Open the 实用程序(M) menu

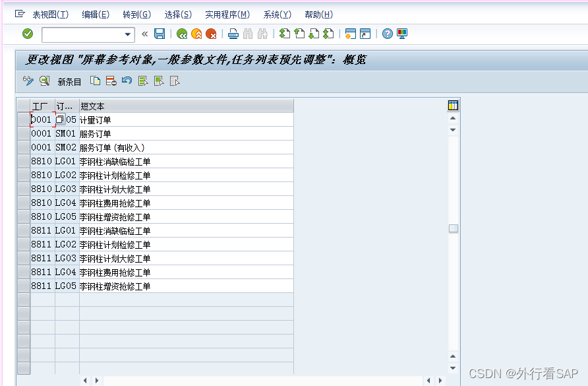coord(227,15)
